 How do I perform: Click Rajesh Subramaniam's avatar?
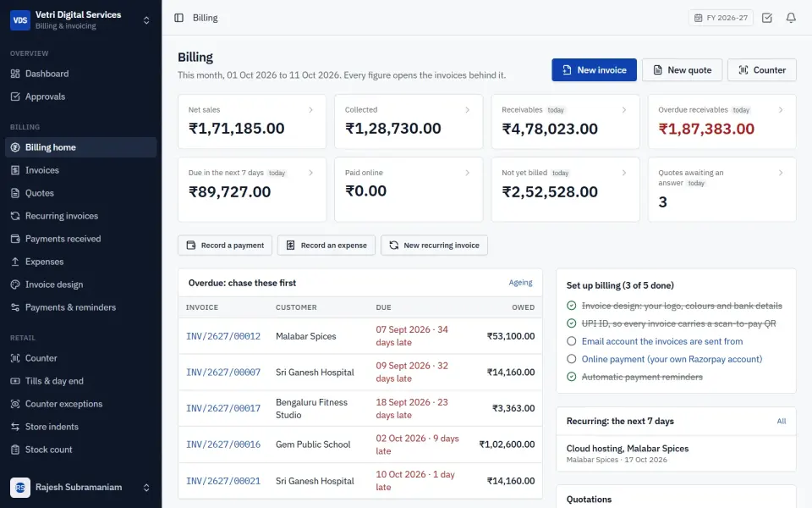[20, 488]
